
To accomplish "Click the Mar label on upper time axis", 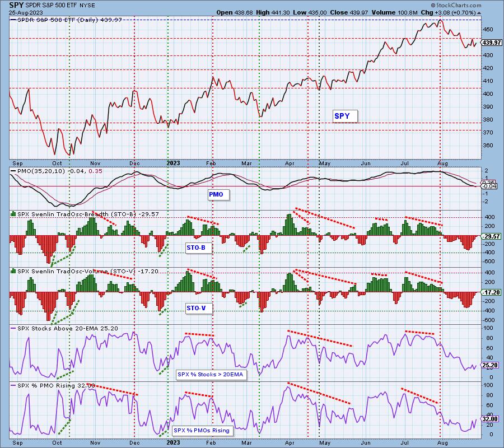I will point(246,164).
